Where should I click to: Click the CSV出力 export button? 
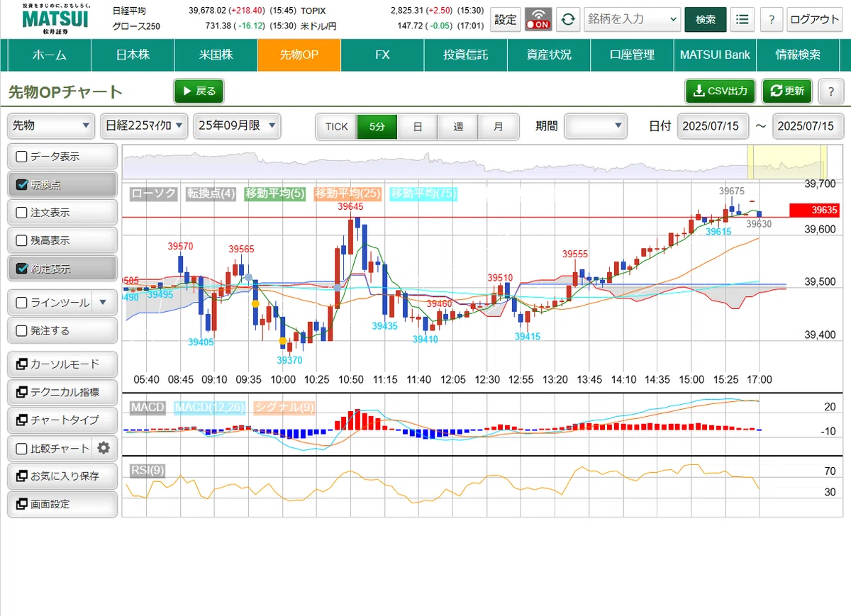pyautogui.click(x=720, y=91)
